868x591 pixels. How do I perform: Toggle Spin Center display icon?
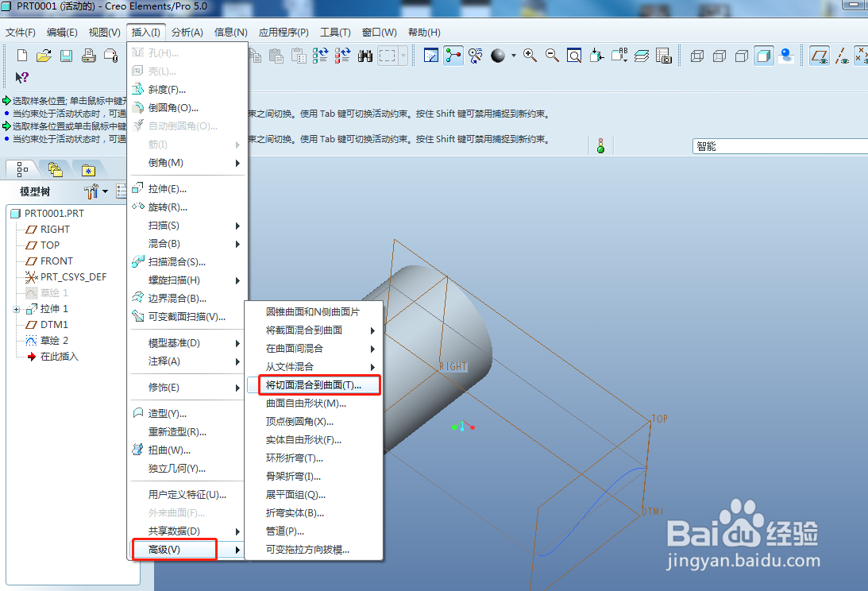[x=453, y=56]
